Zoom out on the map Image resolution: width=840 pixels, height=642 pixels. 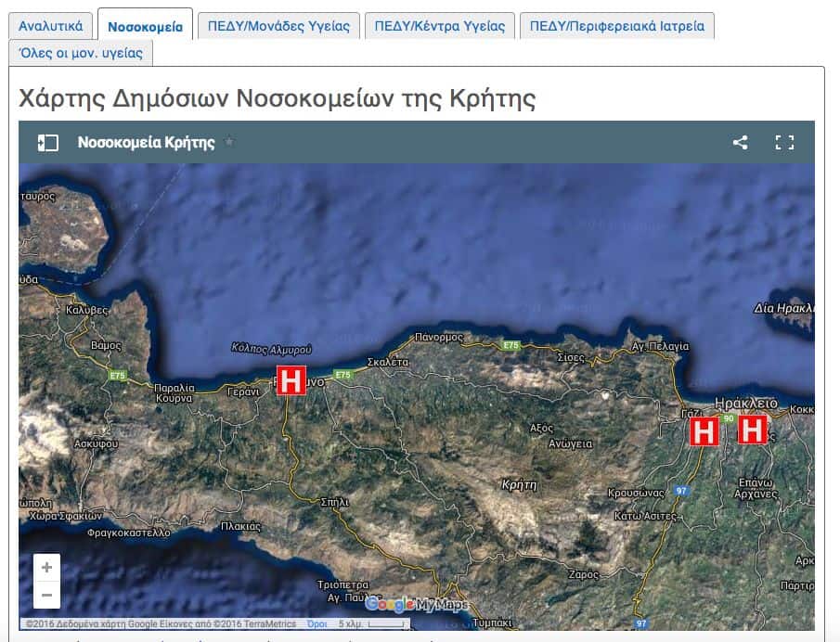click(x=46, y=595)
